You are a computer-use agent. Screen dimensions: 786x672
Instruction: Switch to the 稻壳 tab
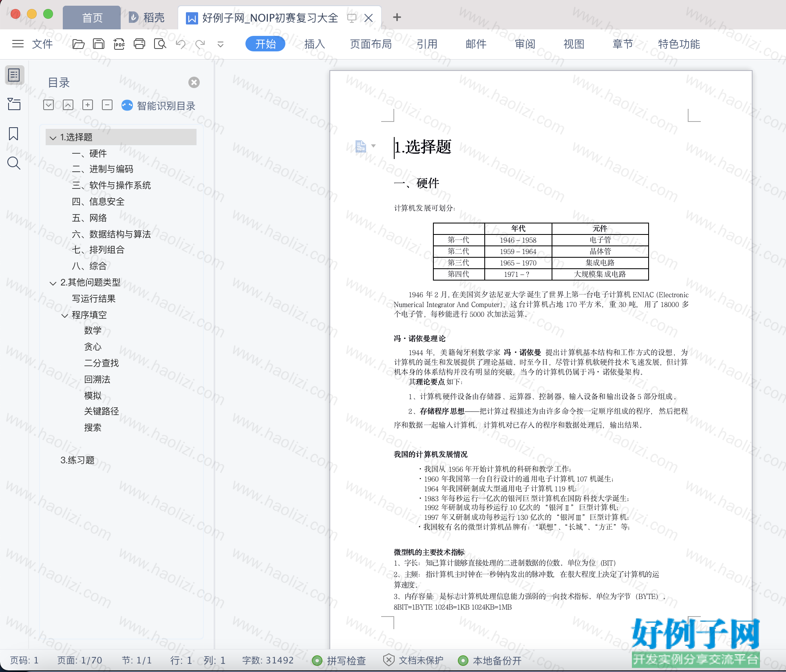click(x=147, y=18)
